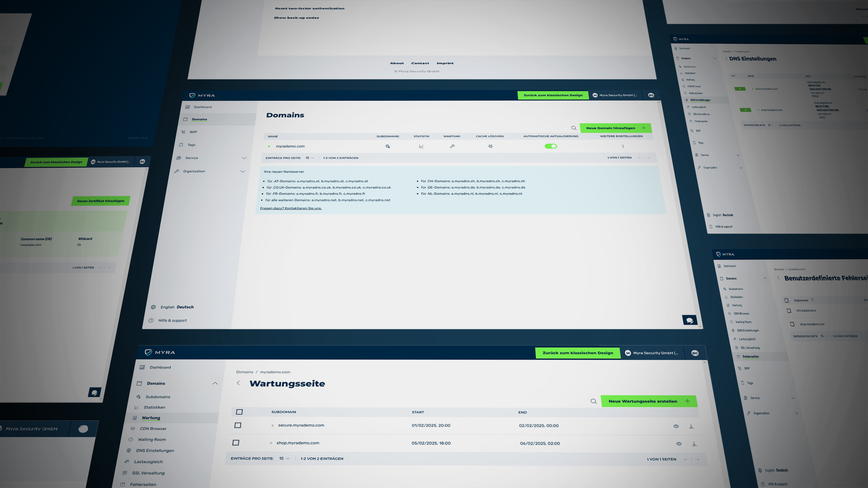The height and width of the screenshot is (488, 868).
Task: Open Dashboard in Domains window sidebar
Action: click(x=202, y=107)
